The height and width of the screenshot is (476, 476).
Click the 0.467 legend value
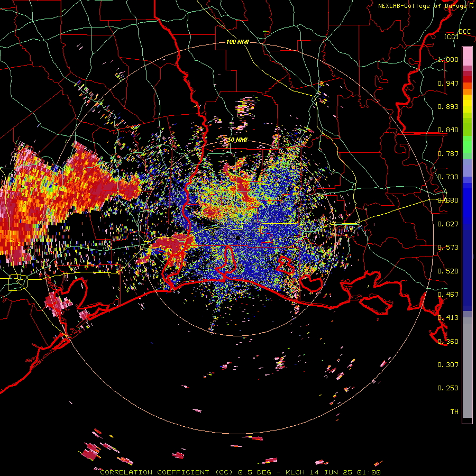[448, 295]
